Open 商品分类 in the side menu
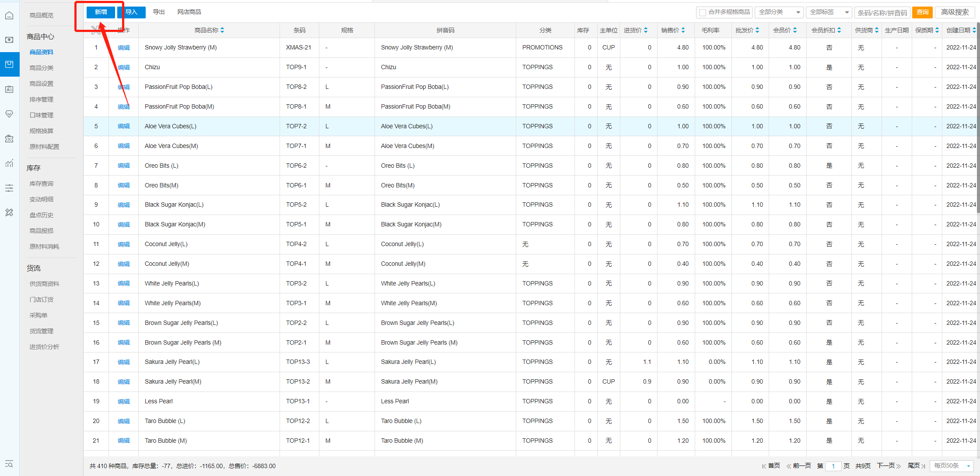The width and height of the screenshot is (980, 476). (x=42, y=68)
